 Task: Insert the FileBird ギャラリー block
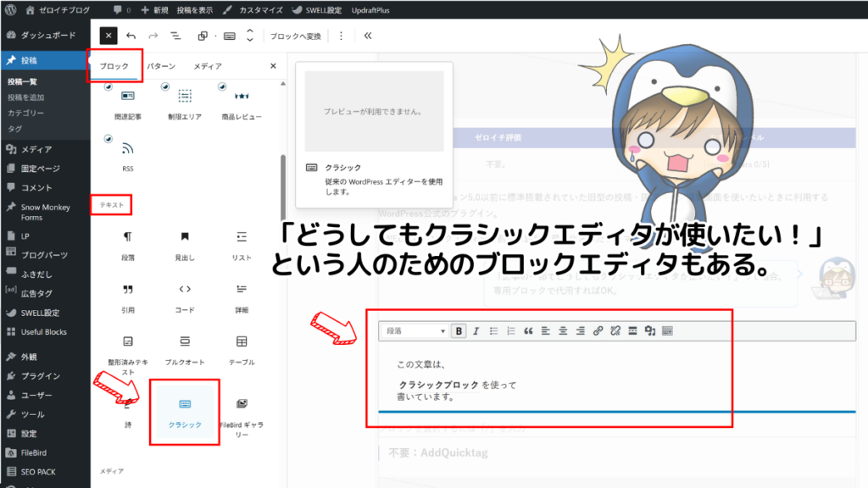coord(242,417)
